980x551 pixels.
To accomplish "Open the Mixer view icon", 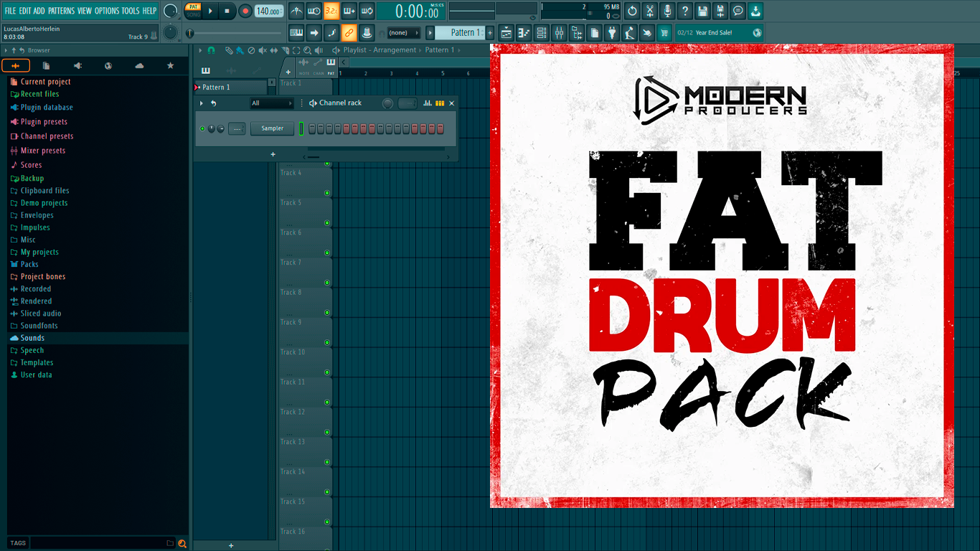I will point(559,32).
